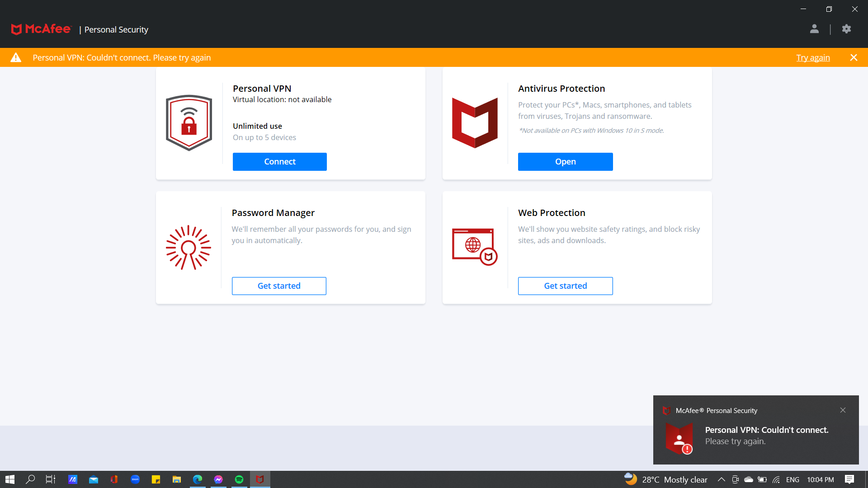Click the Web Protection globe icon

[475, 247]
